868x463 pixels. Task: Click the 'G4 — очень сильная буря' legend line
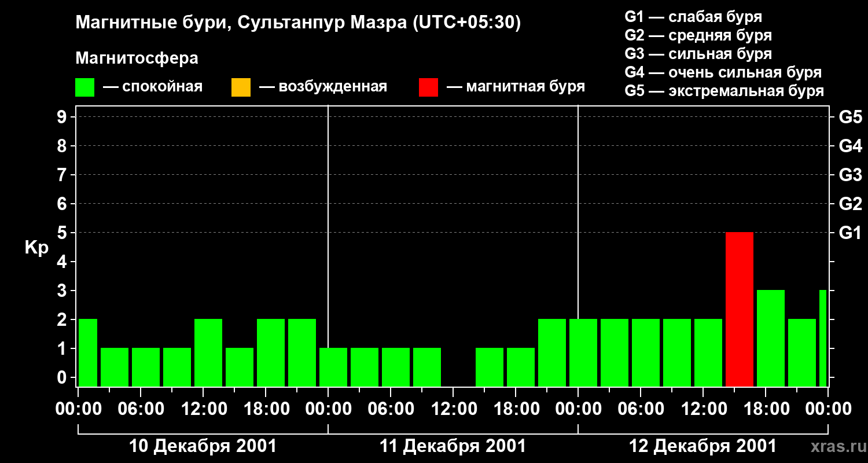[723, 72]
